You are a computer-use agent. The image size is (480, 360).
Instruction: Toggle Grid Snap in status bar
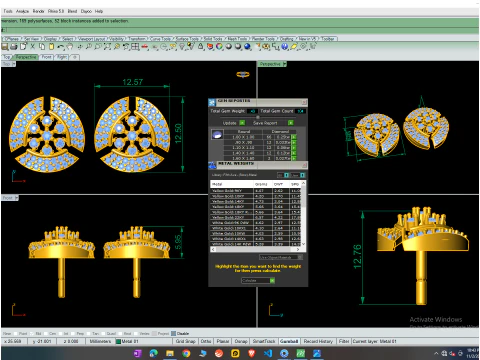(x=186, y=341)
